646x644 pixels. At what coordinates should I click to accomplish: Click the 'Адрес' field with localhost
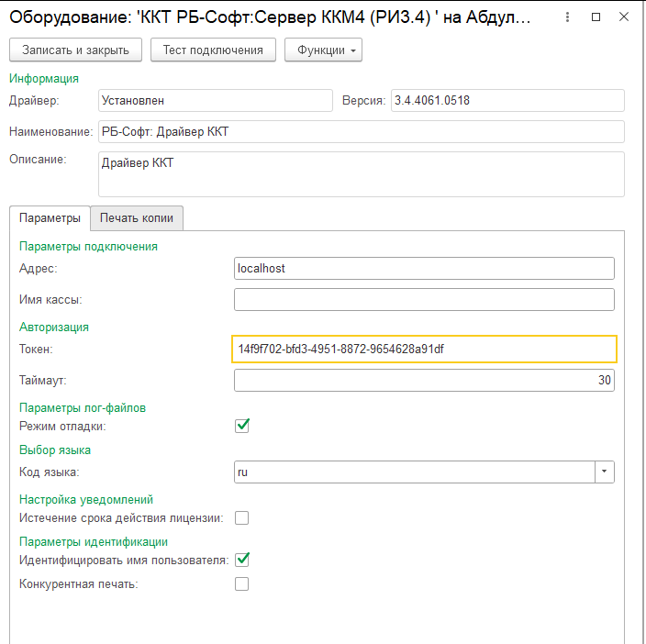pyautogui.click(x=424, y=269)
